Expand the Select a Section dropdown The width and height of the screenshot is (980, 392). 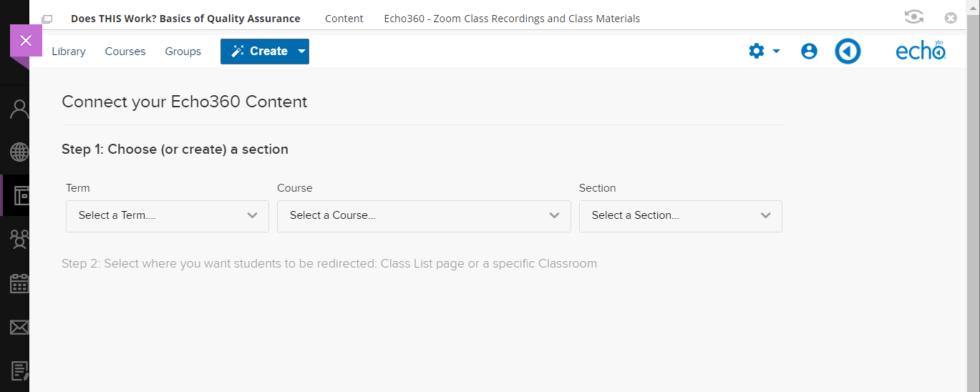[681, 216]
